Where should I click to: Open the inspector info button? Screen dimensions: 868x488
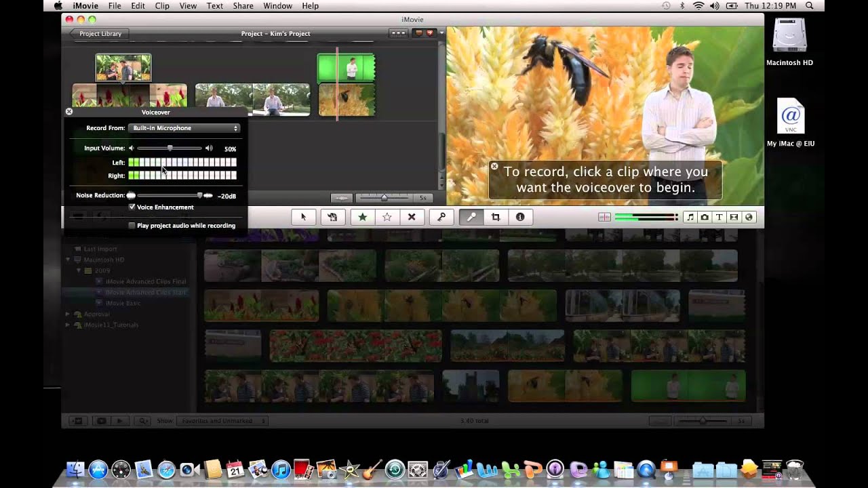tap(520, 217)
